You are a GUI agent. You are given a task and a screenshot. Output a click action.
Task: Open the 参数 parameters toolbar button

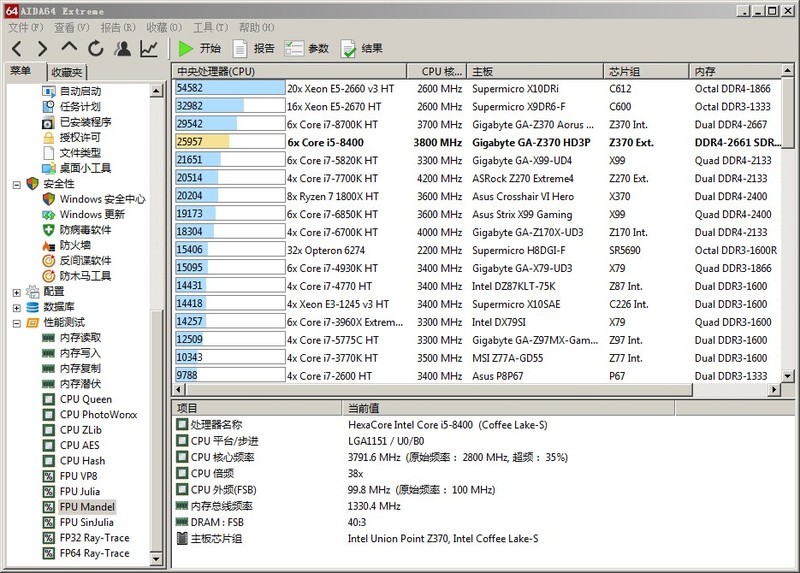click(307, 48)
